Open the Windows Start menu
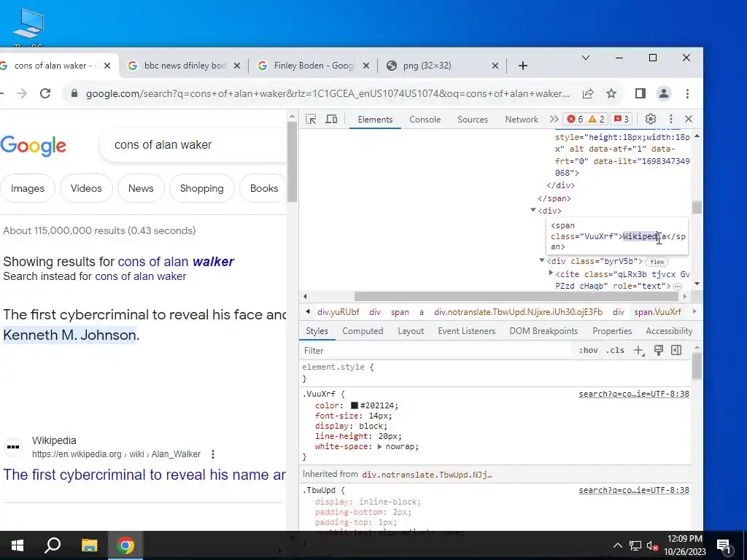Viewport: 747px width, 560px height. tap(18, 545)
